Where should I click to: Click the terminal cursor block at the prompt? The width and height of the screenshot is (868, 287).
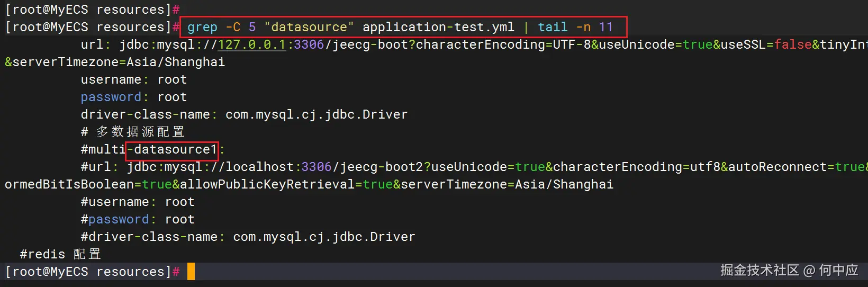tap(191, 272)
